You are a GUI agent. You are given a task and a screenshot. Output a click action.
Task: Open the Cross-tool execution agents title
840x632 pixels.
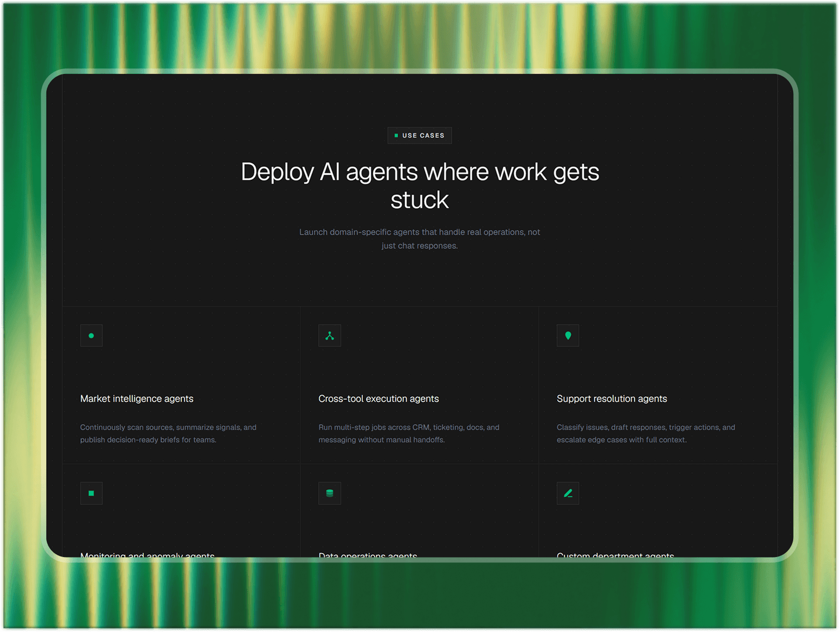(378, 399)
